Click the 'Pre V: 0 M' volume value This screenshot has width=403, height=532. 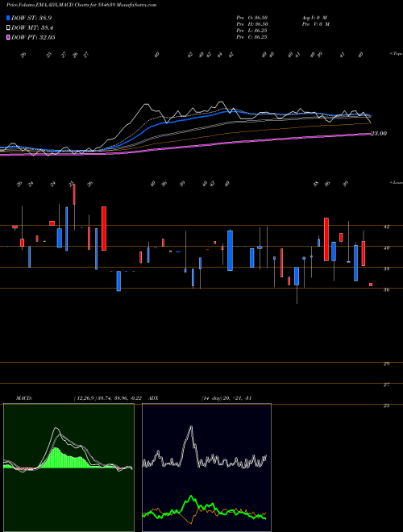[315, 24]
